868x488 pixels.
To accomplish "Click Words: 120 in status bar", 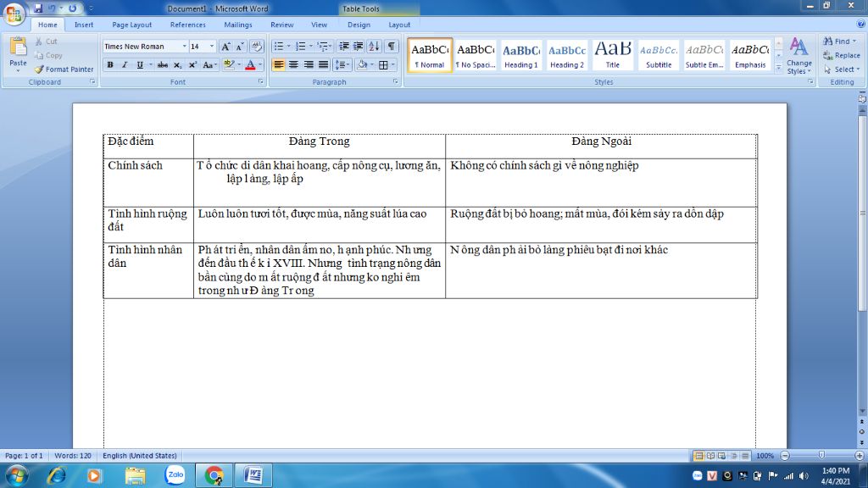I will (x=73, y=456).
